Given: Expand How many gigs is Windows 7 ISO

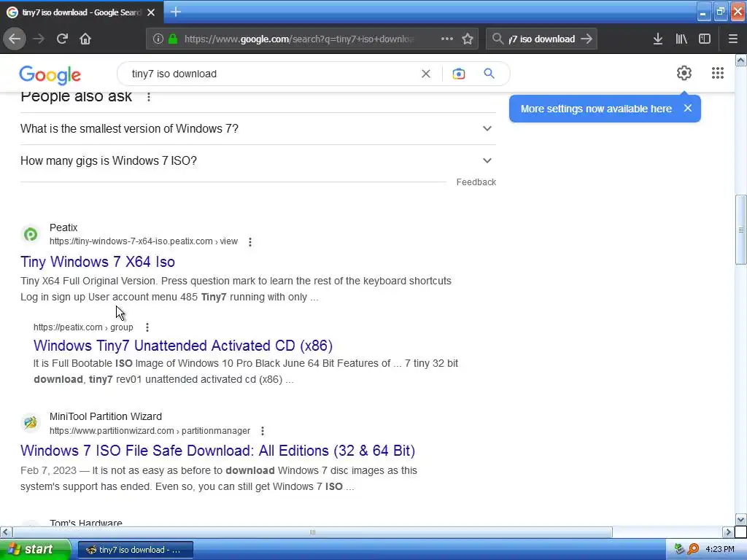Looking at the screenshot, I should (x=258, y=160).
